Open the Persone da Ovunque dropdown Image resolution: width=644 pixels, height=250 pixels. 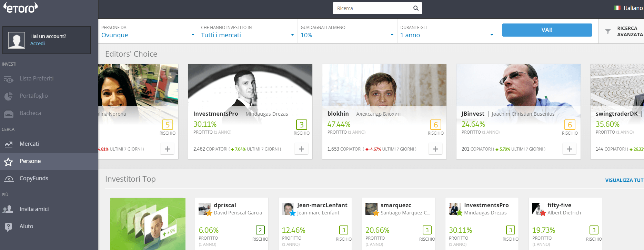pyautogui.click(x=148, y=31)
